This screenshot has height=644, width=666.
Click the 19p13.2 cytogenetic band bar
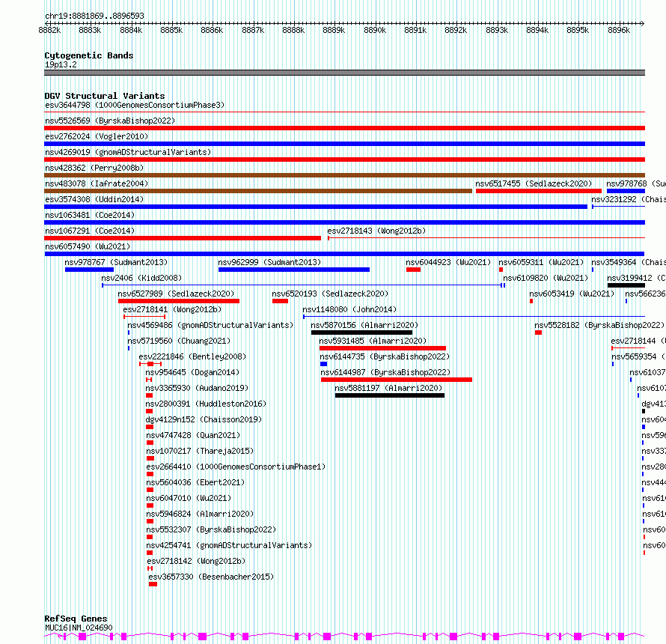[x=344, y=73]
